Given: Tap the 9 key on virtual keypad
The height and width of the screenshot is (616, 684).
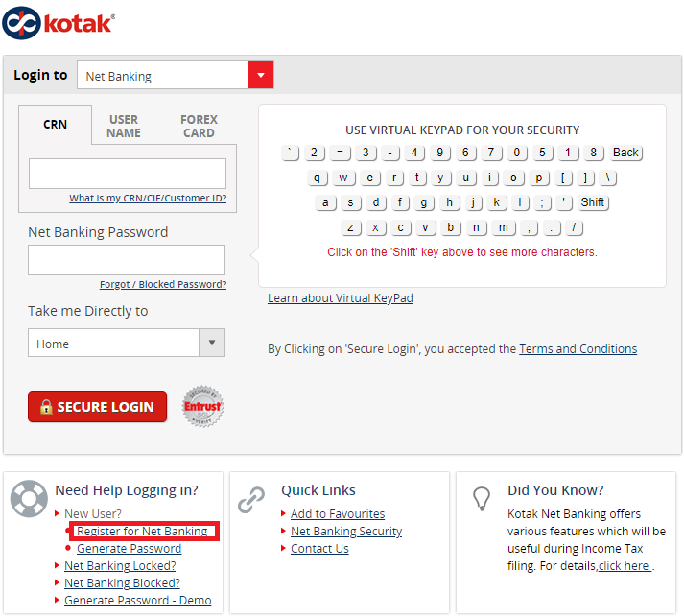Looking at the screenshot, I should tap(439, 153).
